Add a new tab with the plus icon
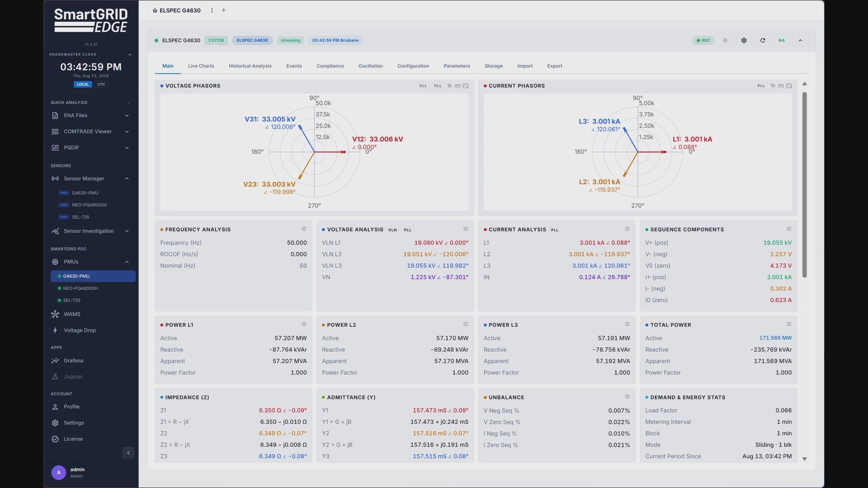 click(x=223, y=10)
